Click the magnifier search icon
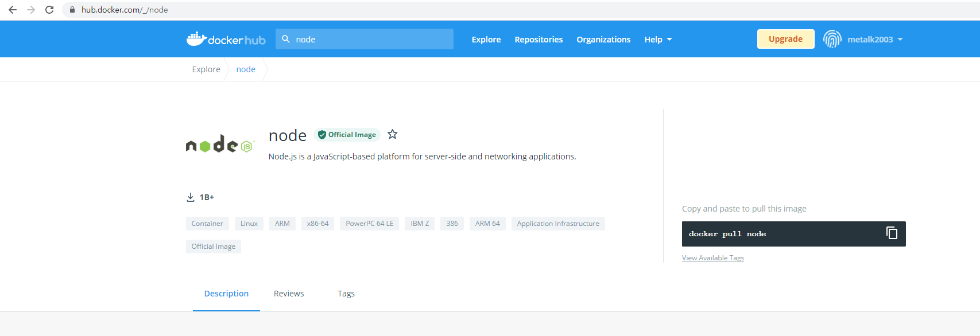 point(286,39)
